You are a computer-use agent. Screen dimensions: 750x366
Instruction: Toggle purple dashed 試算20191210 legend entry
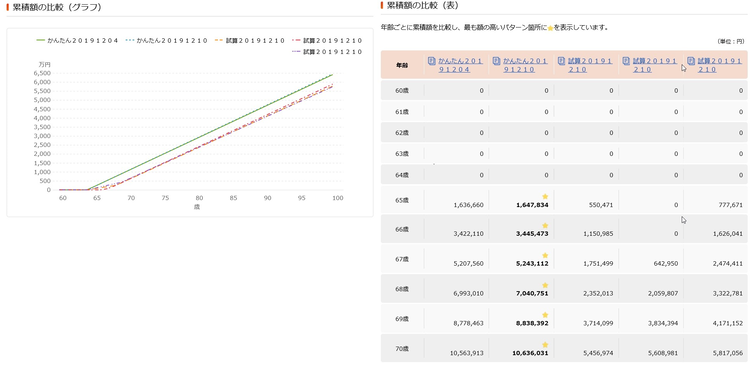pos(327,52)
